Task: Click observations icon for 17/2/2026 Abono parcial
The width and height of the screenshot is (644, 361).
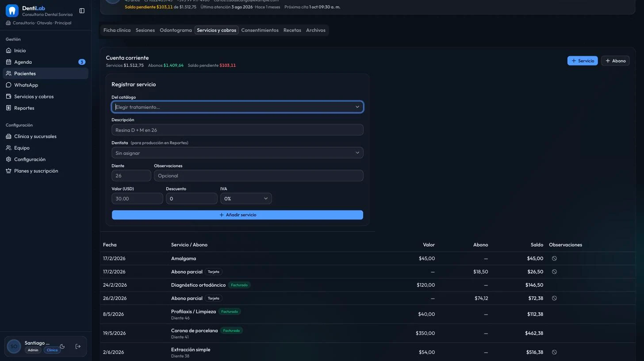Action: 554,272
